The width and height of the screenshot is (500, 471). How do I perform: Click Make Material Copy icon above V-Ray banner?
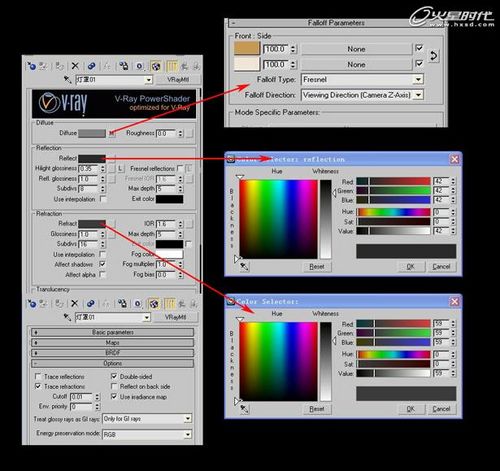click(x=91, y=66)
